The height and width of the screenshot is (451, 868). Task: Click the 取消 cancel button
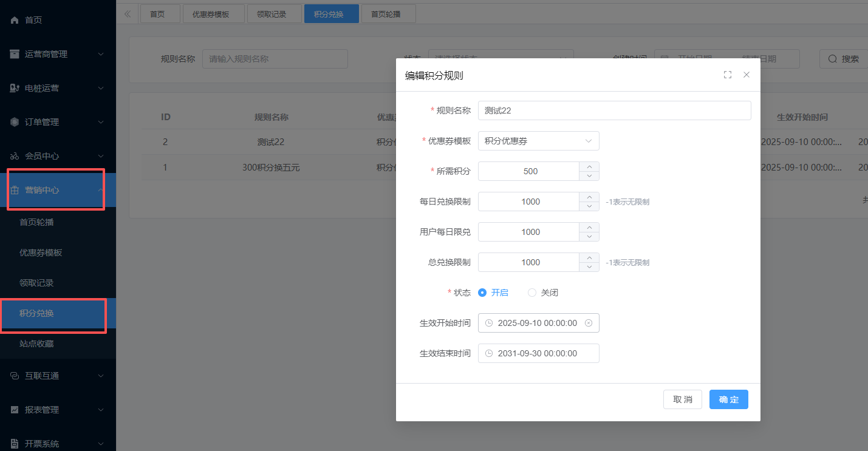682,399
